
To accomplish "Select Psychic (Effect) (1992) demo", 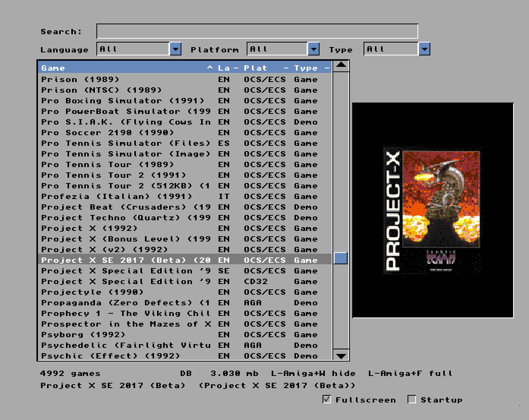I will [x=185, y=356].
